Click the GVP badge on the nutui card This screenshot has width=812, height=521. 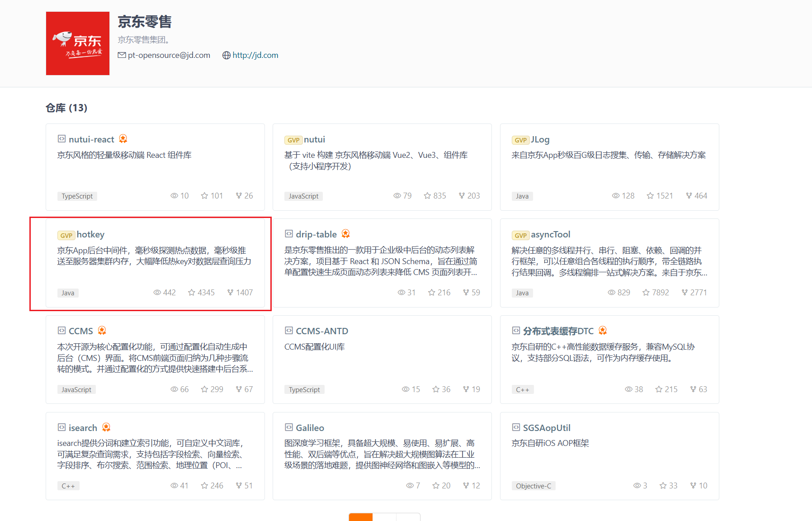(x=293, y=140)
